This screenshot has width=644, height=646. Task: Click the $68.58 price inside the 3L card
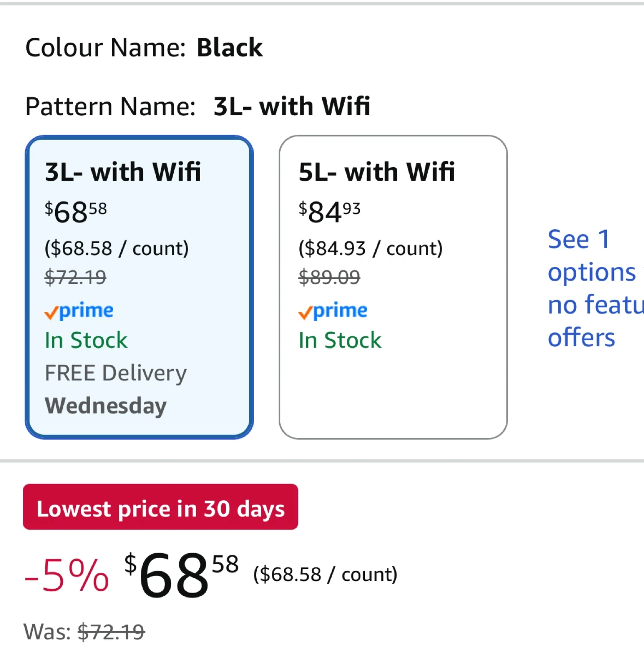click(75, 212)
